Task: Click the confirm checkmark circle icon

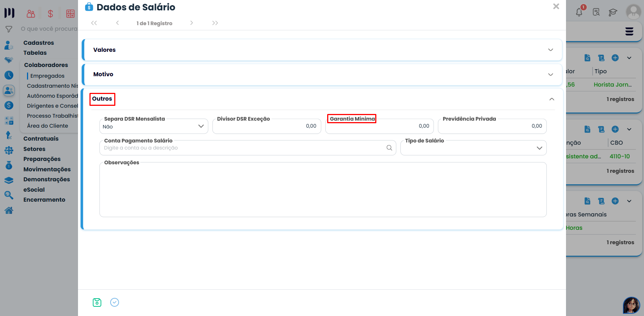Action: tap(115, 302)
